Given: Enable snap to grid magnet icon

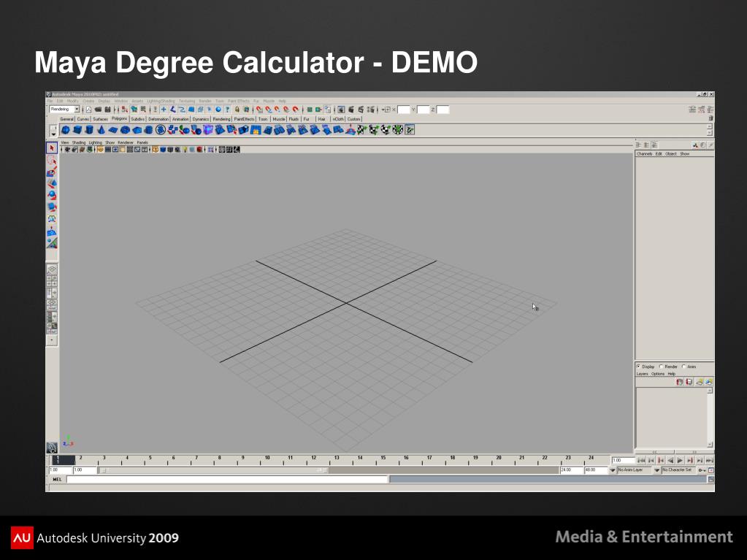Looking at the screenshot, I should point(259,110).
